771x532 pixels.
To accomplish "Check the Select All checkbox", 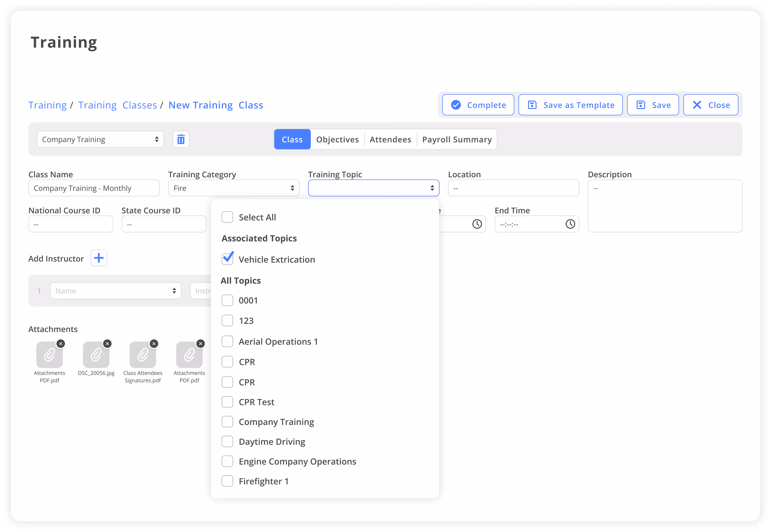I will point(227,217).
